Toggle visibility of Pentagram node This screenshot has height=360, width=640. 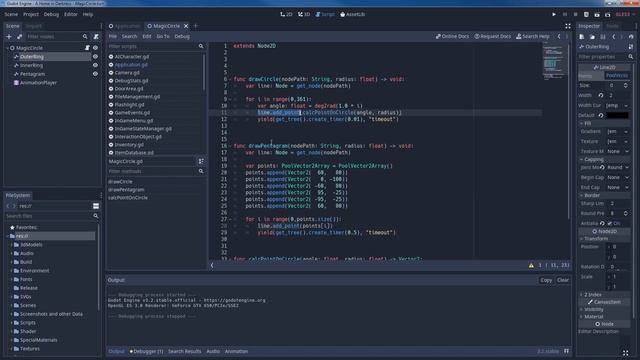tap(95, 74)
